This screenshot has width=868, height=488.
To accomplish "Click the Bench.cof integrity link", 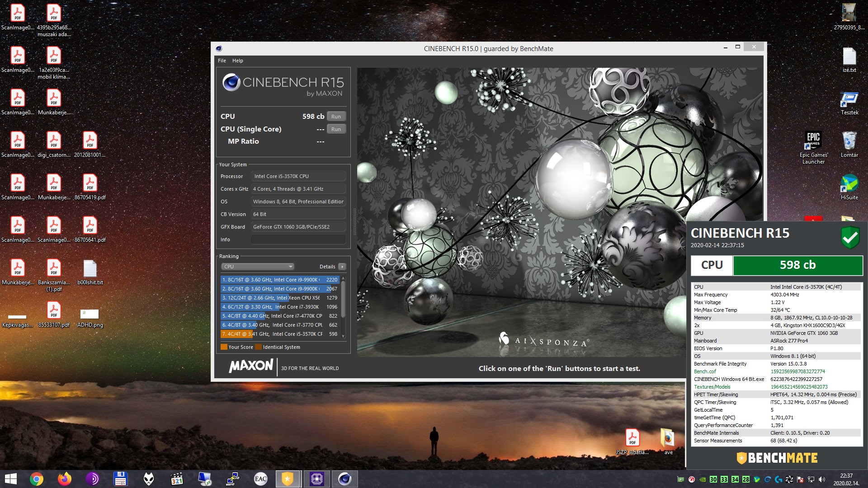I will 705,371.
